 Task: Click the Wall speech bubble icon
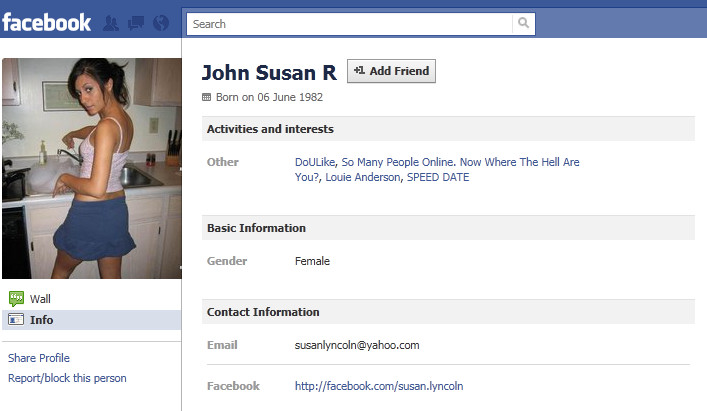coord(16,298)
